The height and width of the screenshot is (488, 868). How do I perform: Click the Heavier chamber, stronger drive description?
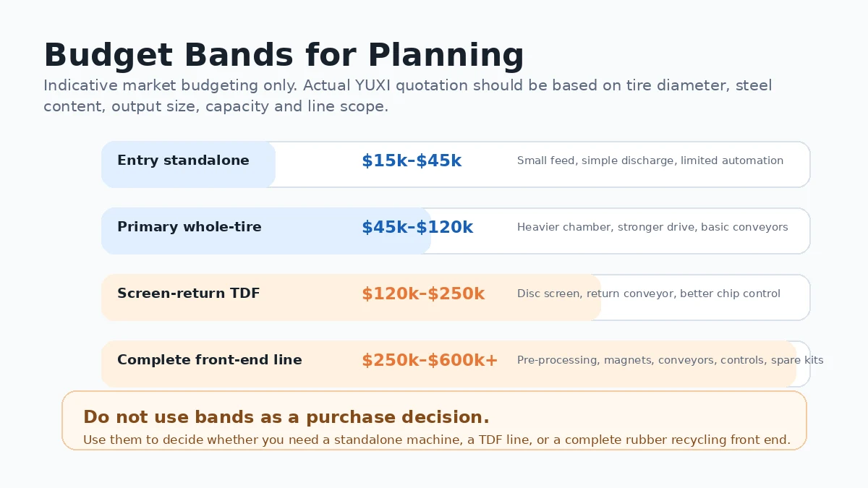[652, 227]
